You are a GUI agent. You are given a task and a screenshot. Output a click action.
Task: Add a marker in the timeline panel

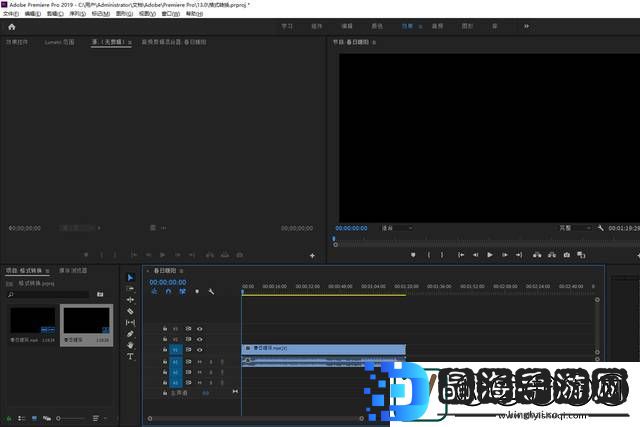pos(197,291)
